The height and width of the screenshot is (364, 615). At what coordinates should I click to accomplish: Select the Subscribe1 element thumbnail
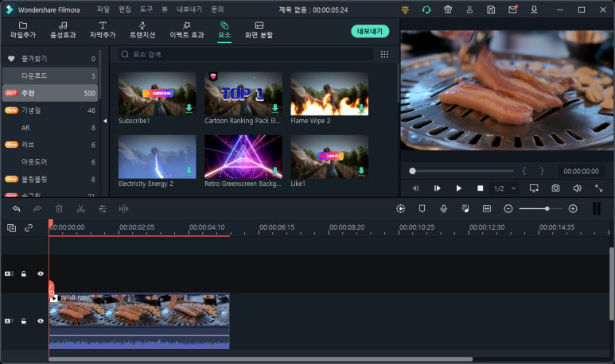point(157,94)
